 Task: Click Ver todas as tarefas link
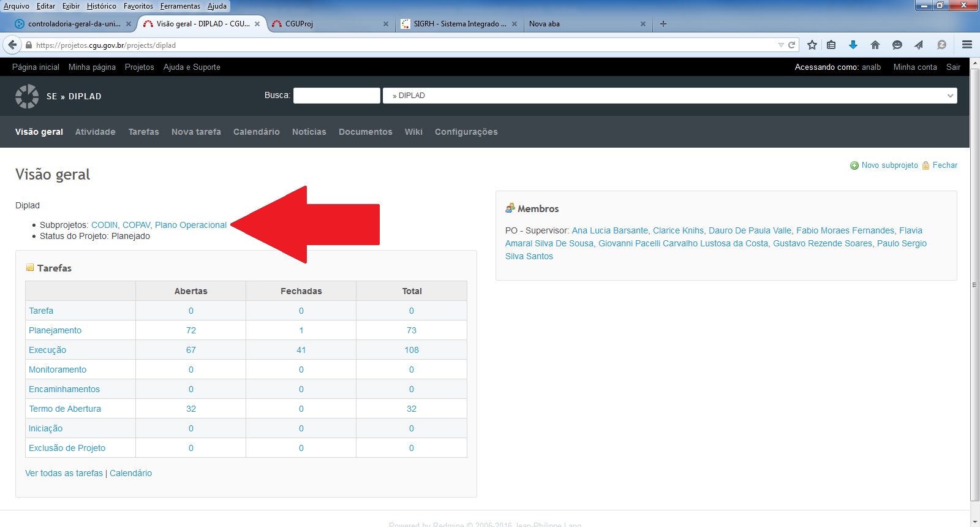(x=64, y=473)
